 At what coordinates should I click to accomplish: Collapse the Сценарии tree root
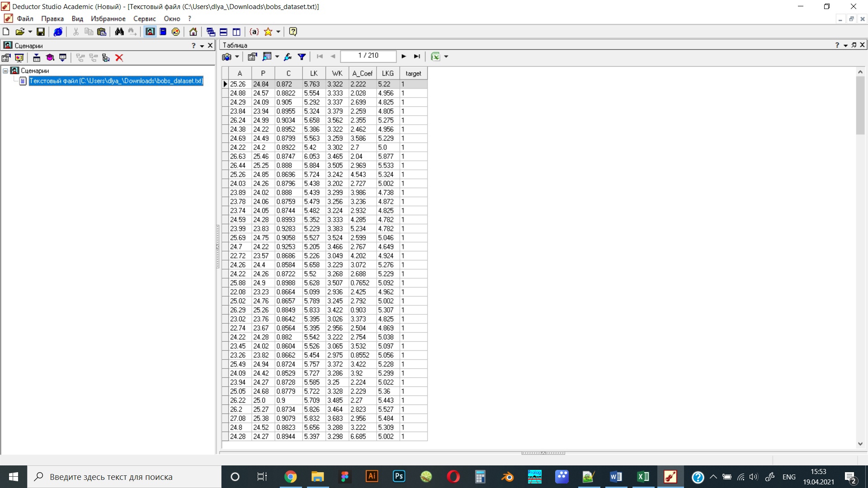tap(5, 70)
